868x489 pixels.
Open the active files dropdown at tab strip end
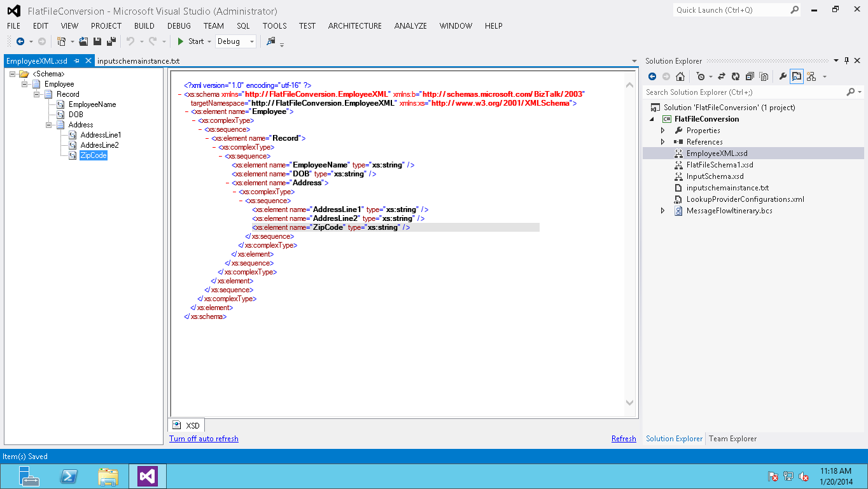coord(634,61)
